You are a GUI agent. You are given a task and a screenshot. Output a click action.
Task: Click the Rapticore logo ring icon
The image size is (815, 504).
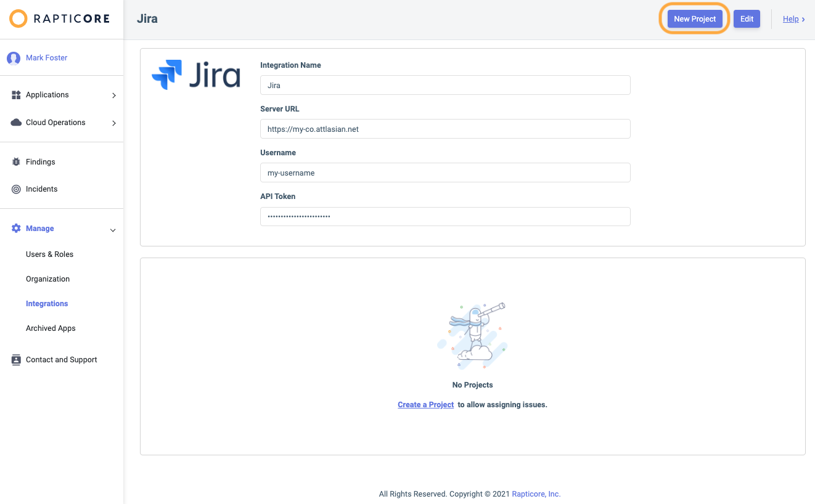pos(18,18)
